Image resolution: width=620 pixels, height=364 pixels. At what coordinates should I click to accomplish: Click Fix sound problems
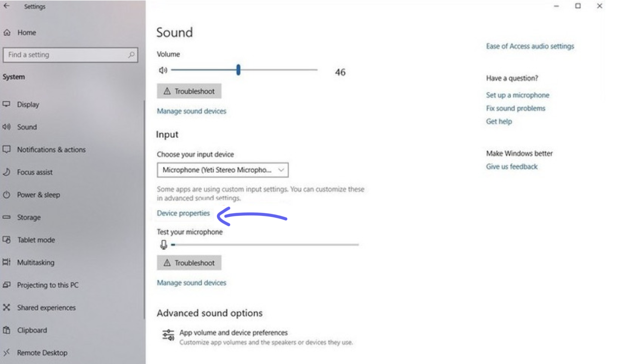pyautogui.click(x=516, y=108)
